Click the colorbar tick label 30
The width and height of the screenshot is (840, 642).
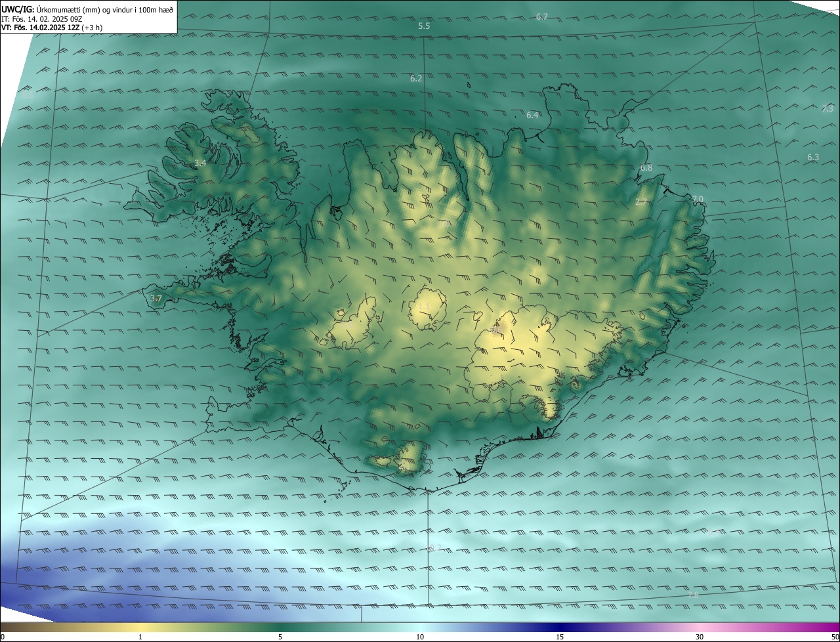[700, 637]
